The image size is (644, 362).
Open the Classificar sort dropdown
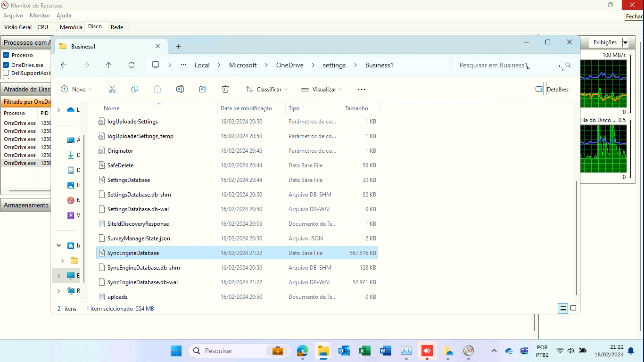pyautogui.click(x=266, y=89)
